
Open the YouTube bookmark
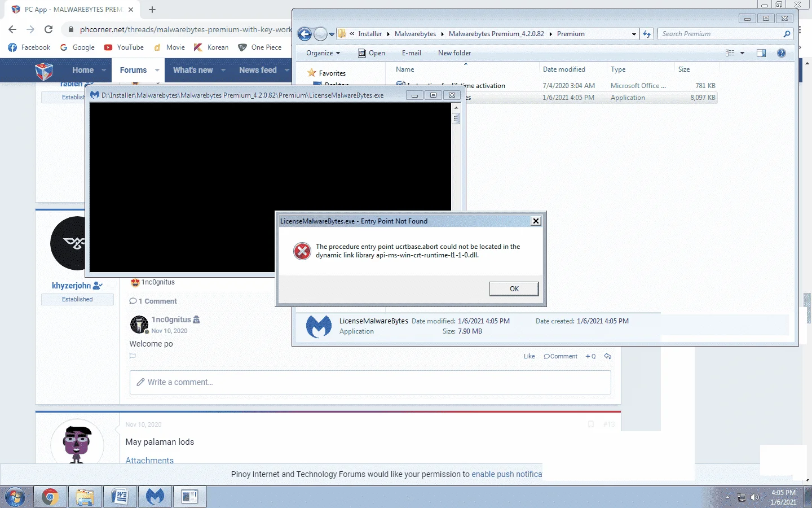click(124, 47)
